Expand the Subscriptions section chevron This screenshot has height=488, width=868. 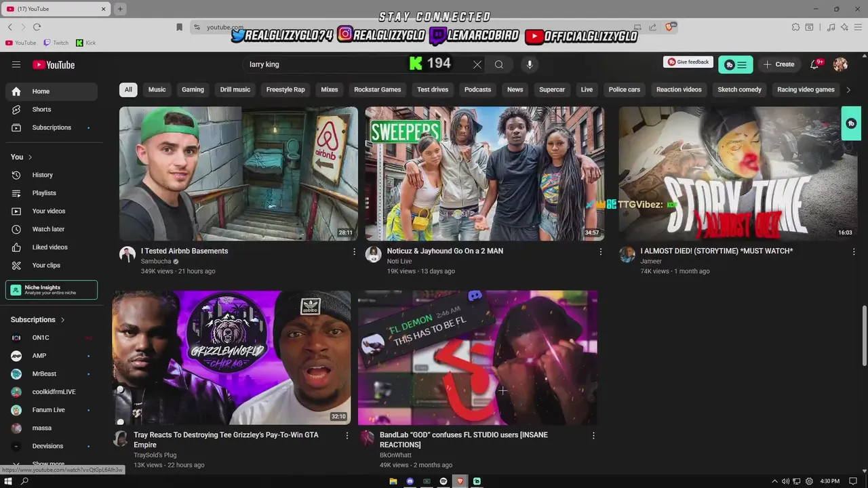62,320
